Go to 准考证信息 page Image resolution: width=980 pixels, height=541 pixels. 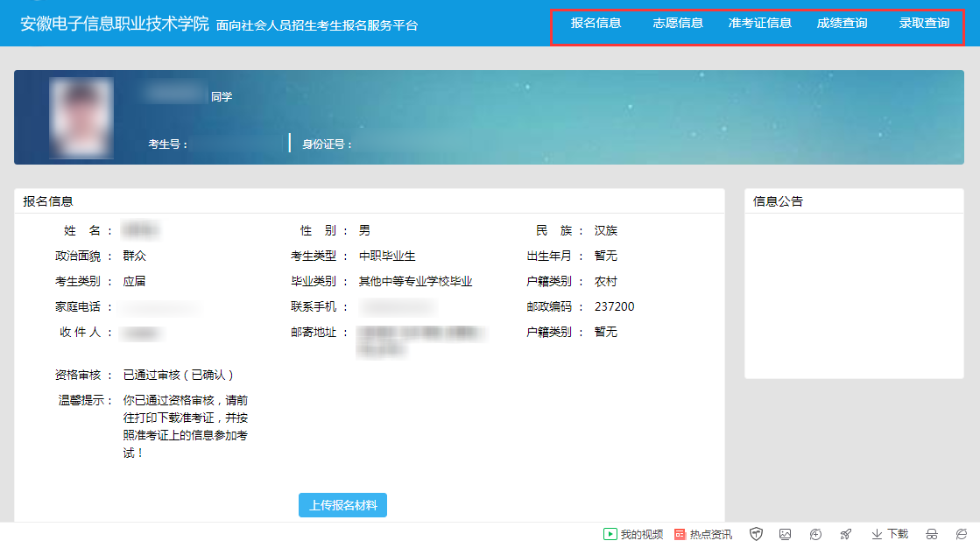click(x=759, y=23)
